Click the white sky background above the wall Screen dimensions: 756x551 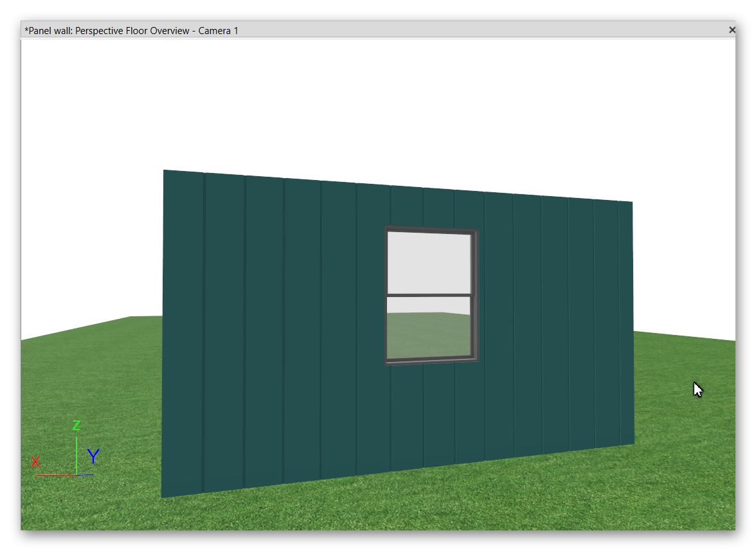click(386, 103)
